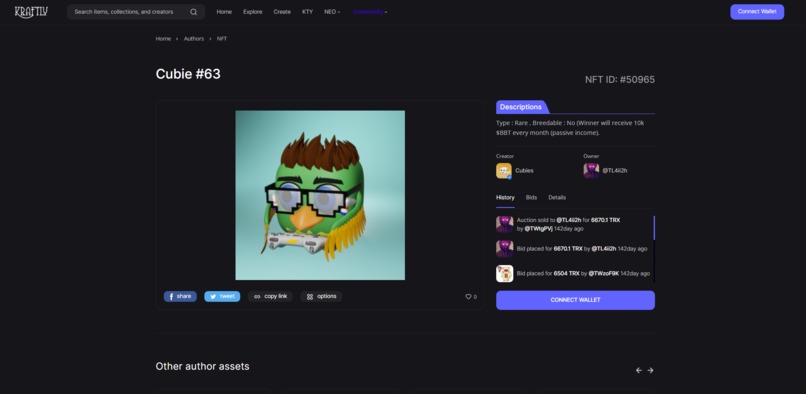Switch to the Bids tab
Screen dimensions: 806x394
[x=532, y=198]
